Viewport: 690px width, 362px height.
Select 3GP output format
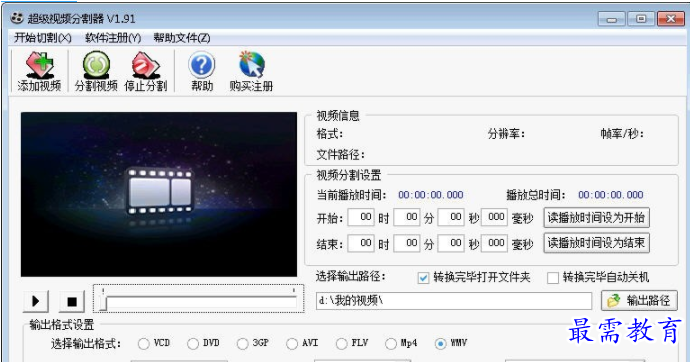click(242, 344)
